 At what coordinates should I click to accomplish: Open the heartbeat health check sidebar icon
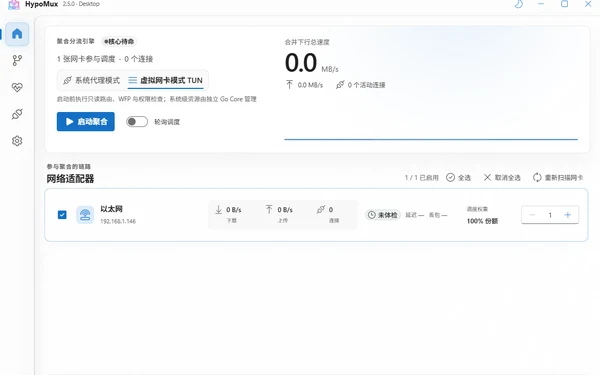[x=17, y=87]
